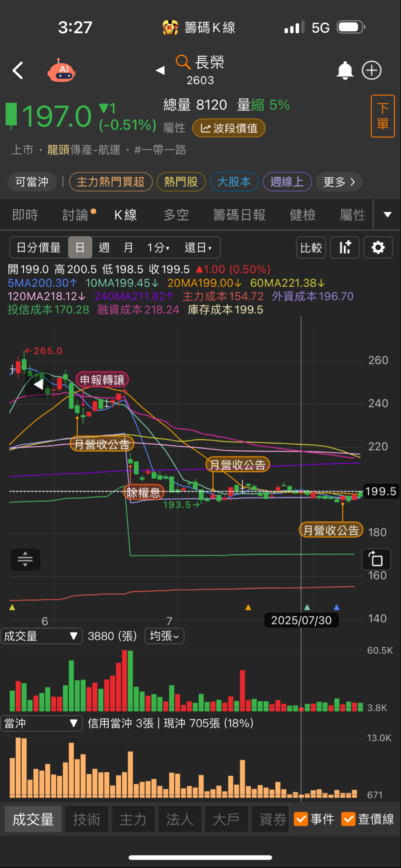Select bottom 成交量 tab
The width and height of the screenshot is (401, 868).
(x=33, y=819)
